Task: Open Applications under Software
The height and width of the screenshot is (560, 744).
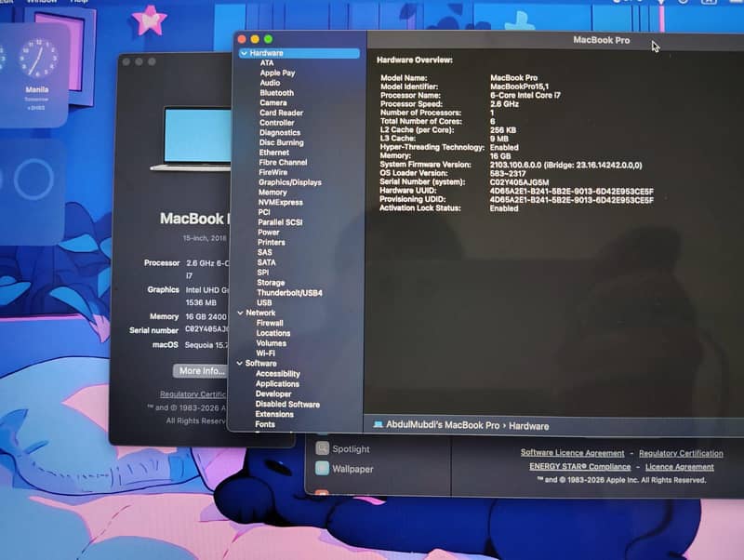Action: tap(277, 383)
